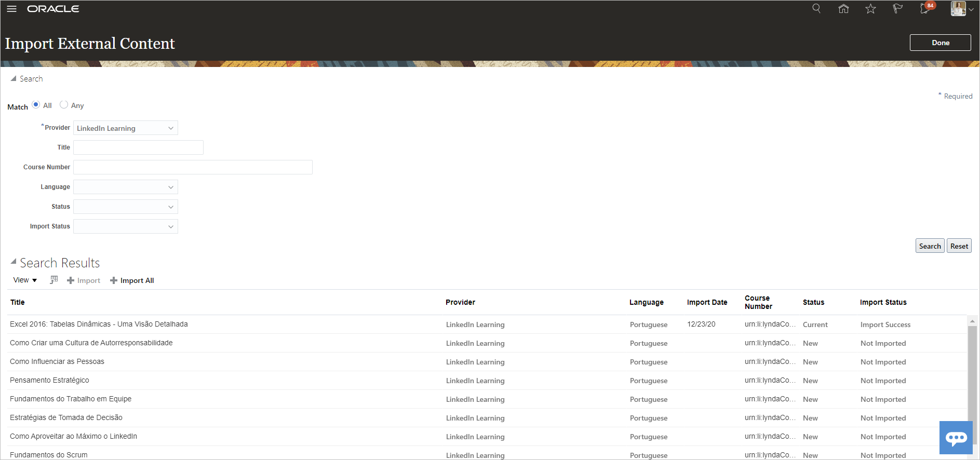Screen dimensions: 980x460
Task: Open the search magnifier icon in header
Action: [x=816, y=8]
